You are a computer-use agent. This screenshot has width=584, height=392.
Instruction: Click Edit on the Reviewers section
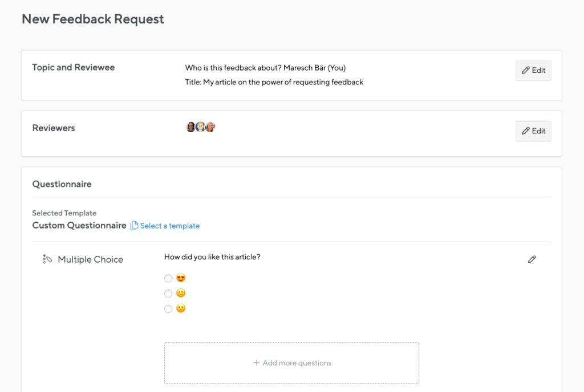point(533,132)
